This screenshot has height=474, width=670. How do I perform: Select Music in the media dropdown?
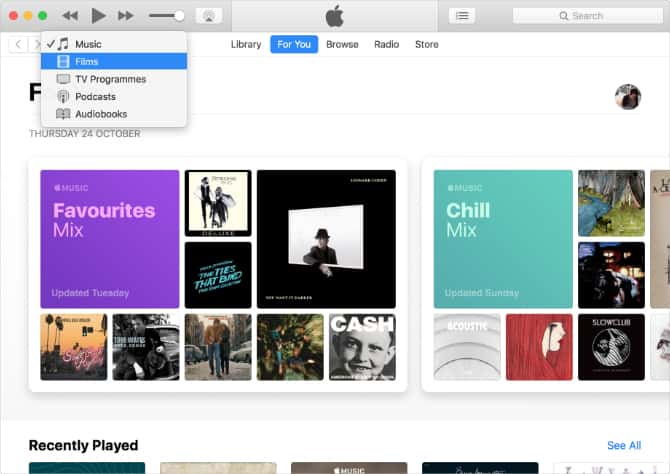114,44
